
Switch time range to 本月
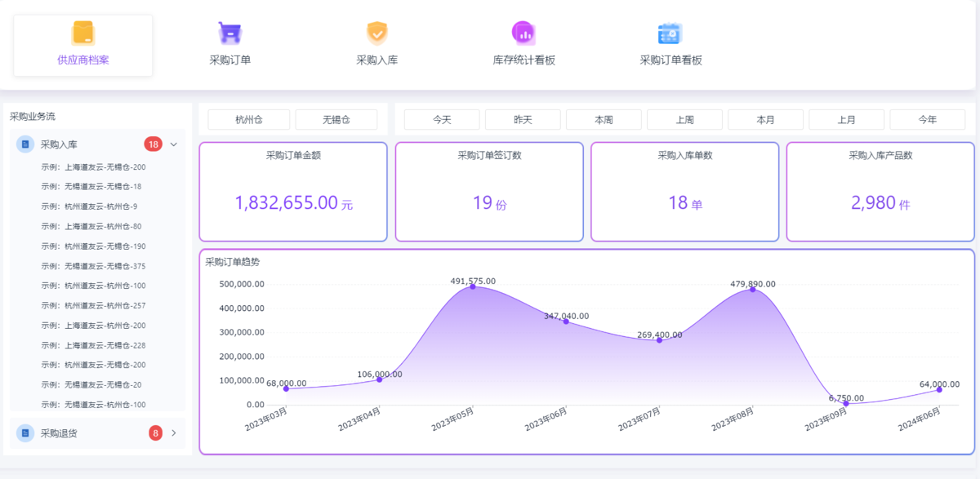point(765,120)
